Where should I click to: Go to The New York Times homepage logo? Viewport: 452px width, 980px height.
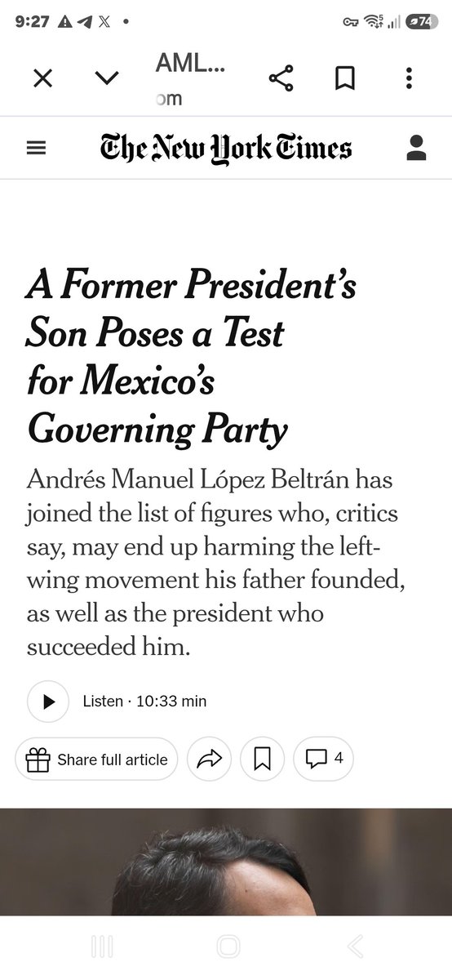pos(225,148)
